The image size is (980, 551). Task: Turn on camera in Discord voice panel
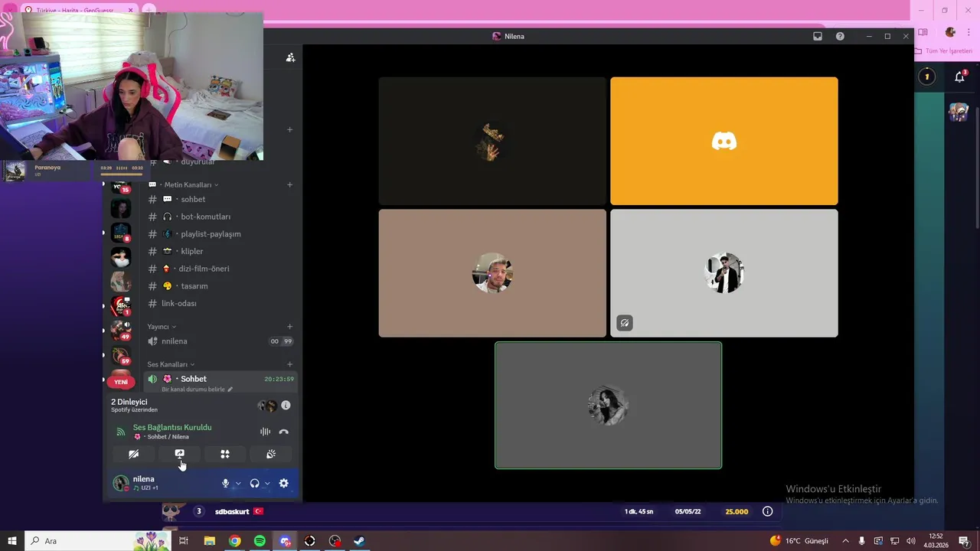click(133, 454)
